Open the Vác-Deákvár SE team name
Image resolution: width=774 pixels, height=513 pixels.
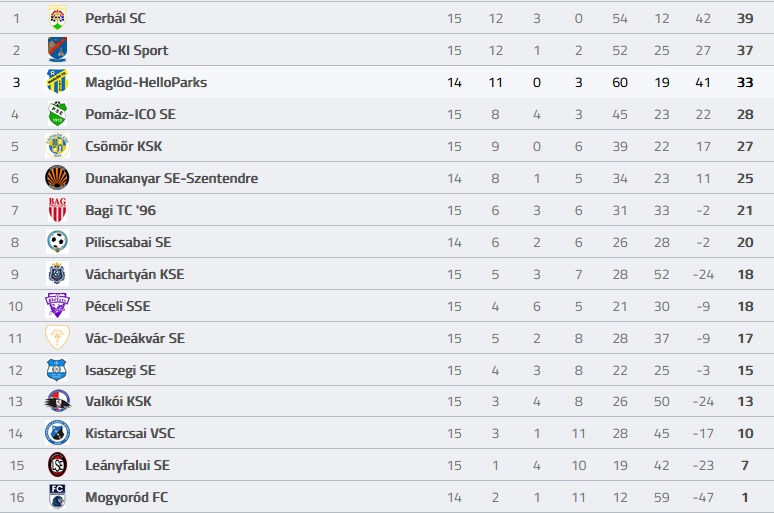(135, 338)
